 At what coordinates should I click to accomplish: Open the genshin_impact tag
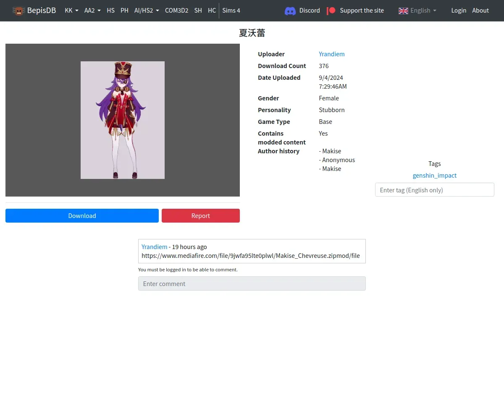434,175
